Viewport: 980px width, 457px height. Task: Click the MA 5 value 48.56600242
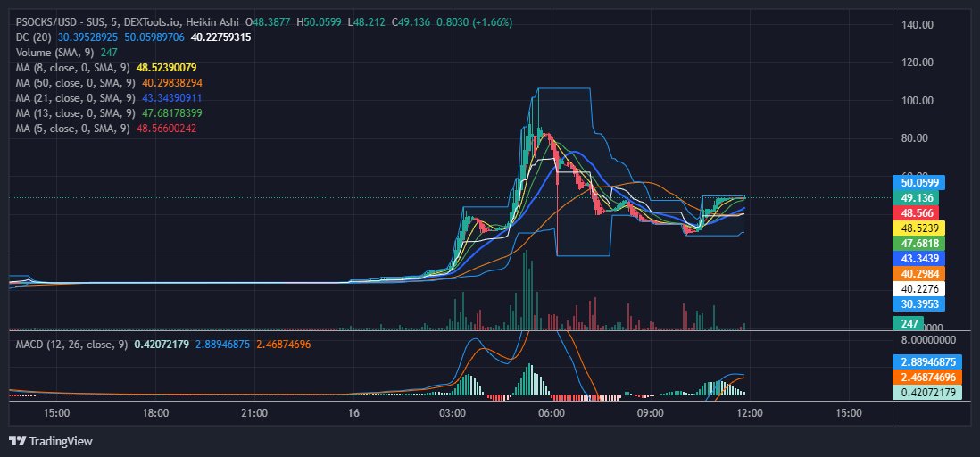pyautogui.click(x=166, y=129)
